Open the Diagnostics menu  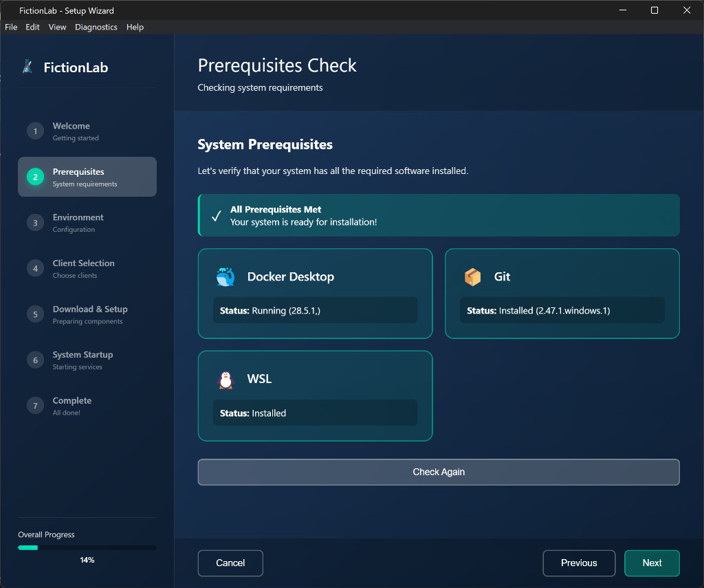coord(96,27)
